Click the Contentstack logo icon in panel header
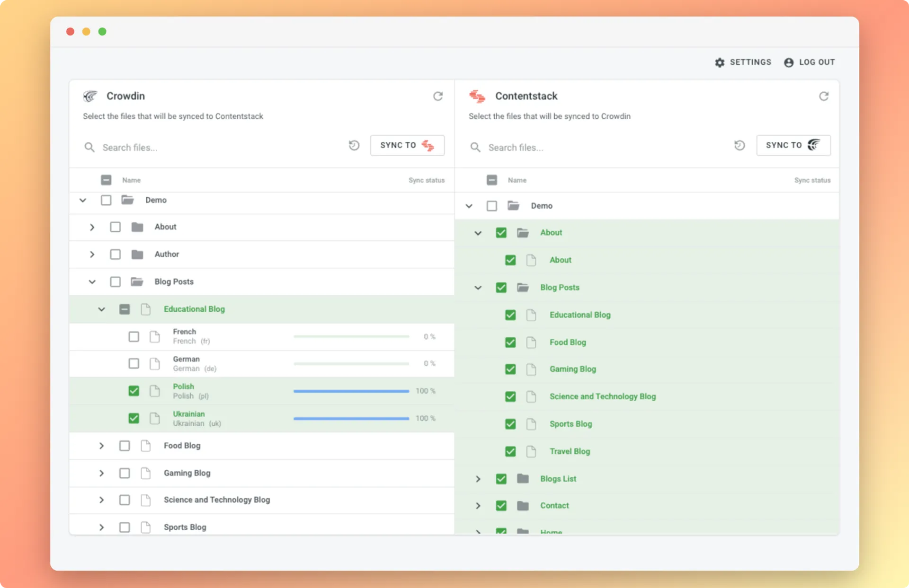The width and height of the screenshot is (909, 588). pos(477,96)
